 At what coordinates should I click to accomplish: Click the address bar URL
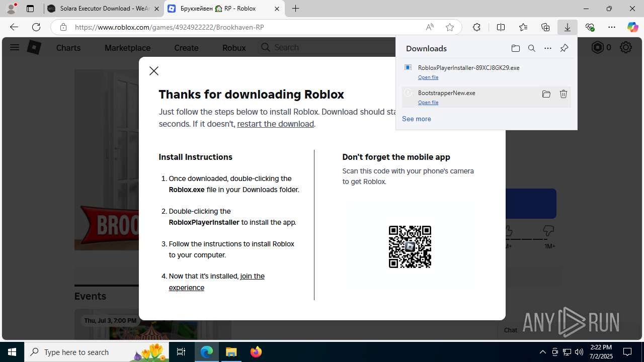coord(170,27)
